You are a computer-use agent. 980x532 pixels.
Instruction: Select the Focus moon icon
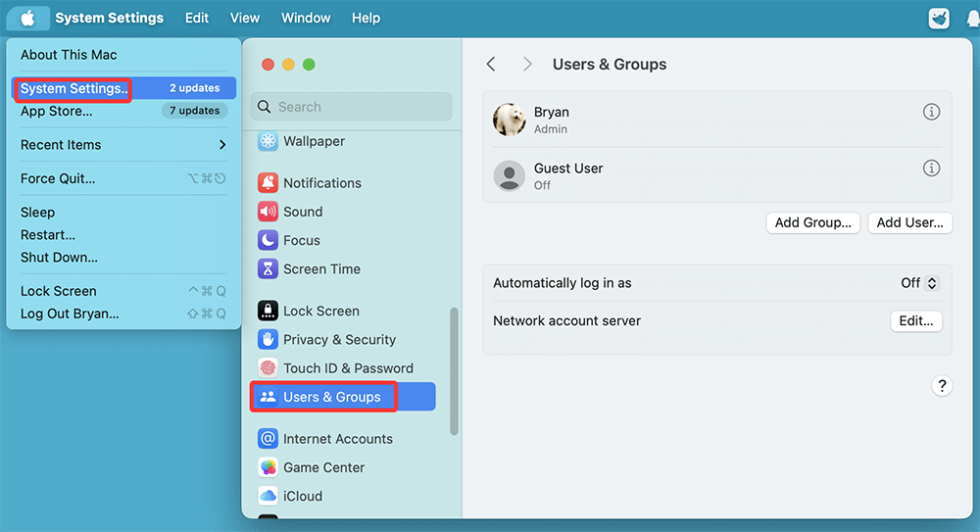point(268,241)
